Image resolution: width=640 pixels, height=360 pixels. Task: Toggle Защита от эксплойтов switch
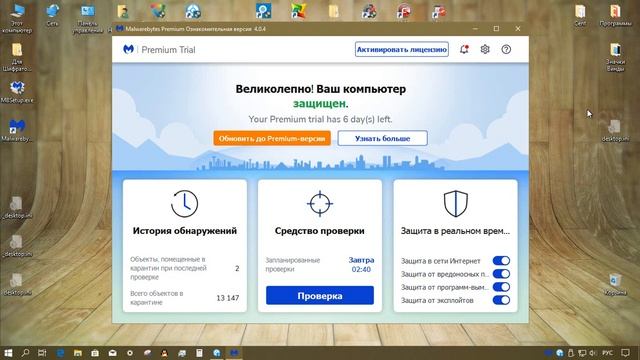501,300
